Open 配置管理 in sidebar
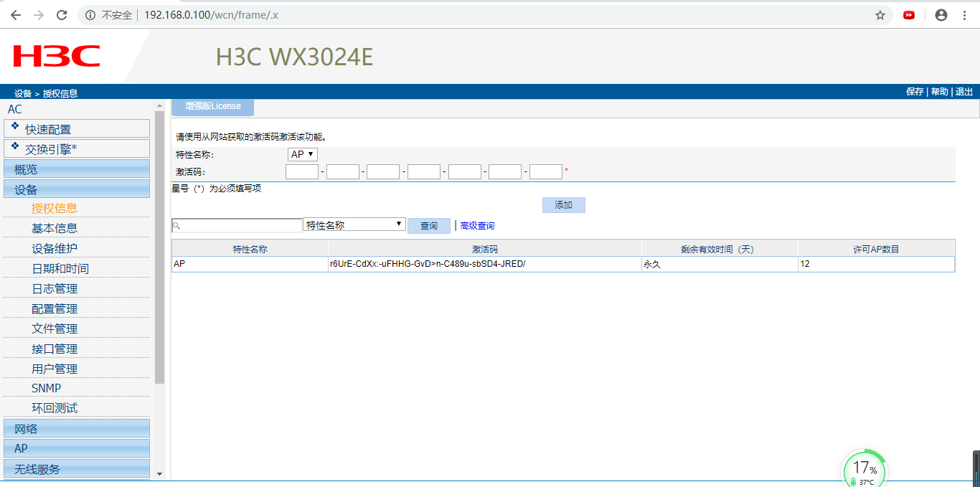This screenshot has width=980, height=487. pyautogui.click(x=55, y=308)
